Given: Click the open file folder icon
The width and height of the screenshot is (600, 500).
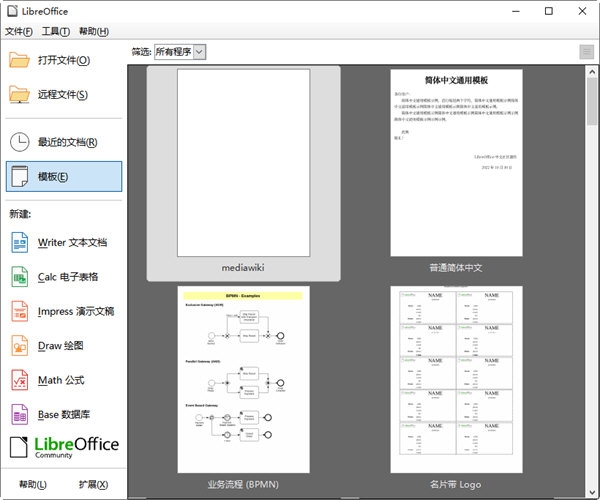Looking at the screenshot, I should coord(19,60).
